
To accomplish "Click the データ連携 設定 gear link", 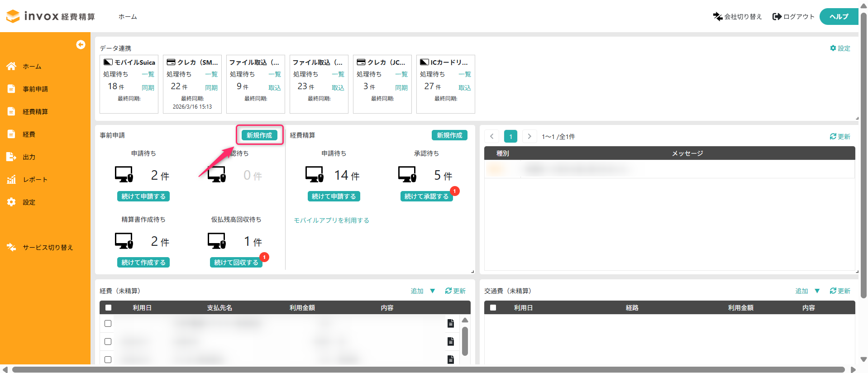I will click(840, 48).
